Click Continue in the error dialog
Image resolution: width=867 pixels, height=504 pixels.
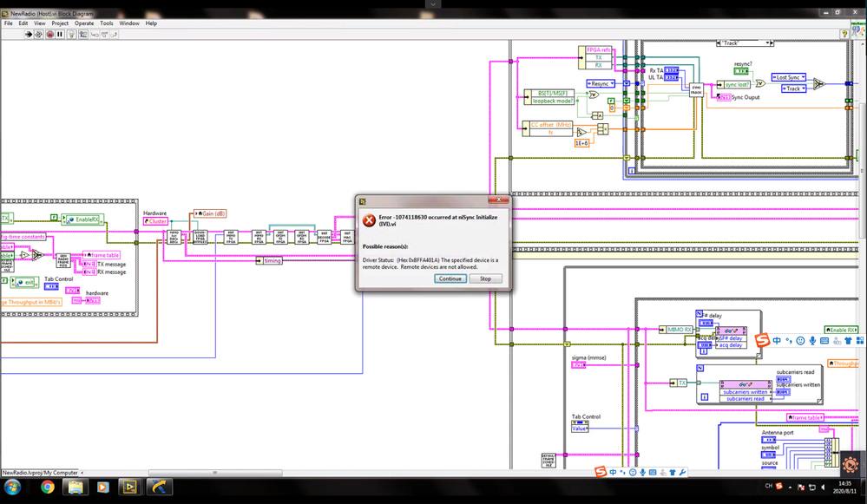pyautogui.click(x=450, y=278)
